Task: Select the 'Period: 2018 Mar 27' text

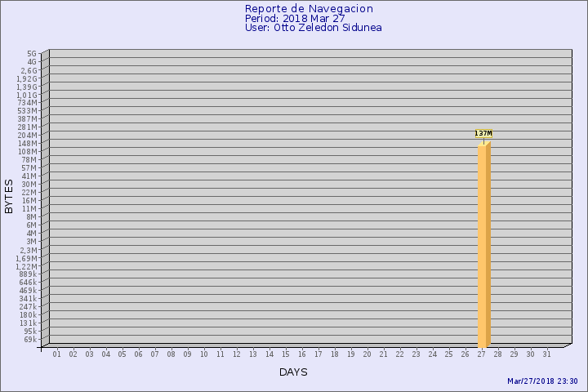Action: [x=295, y=18]
